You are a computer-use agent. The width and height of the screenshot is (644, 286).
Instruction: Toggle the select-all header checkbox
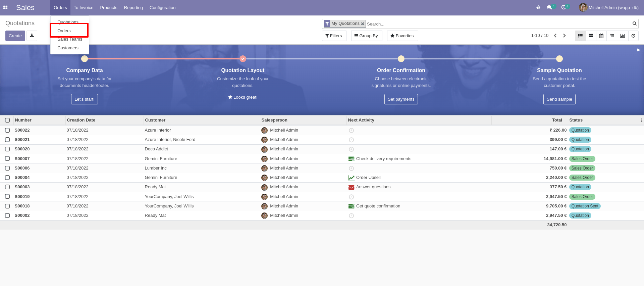coord(7,120)
